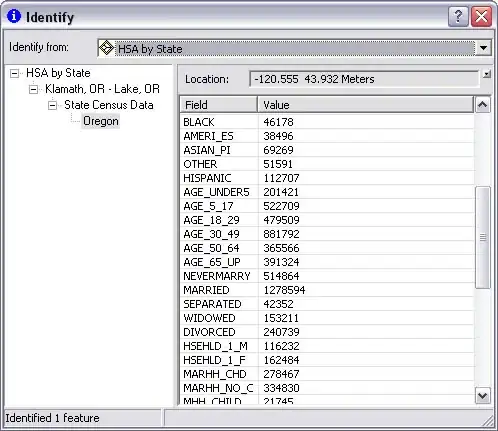The width and height of the screenshot is (498, 431).
Task: Select the MARRIED value 1278594
Action: tap(284, 290)
